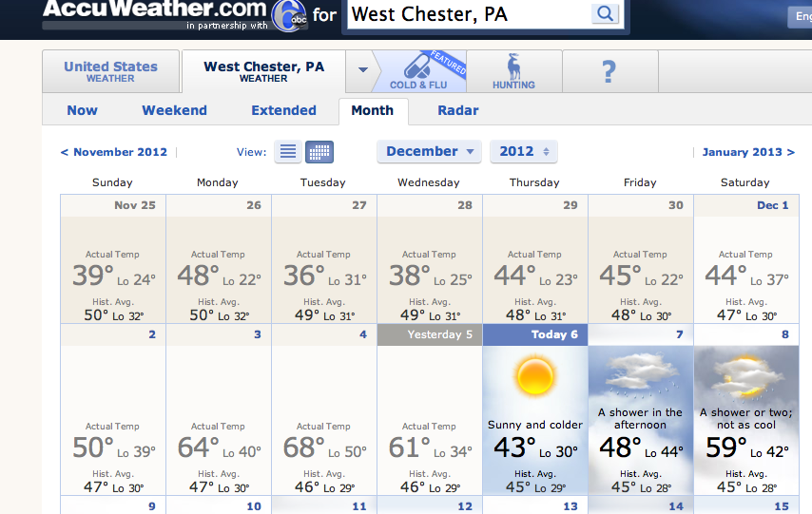Open the 2012 year selector
This screenshot has width=812, height=514.
click(524, 151)
